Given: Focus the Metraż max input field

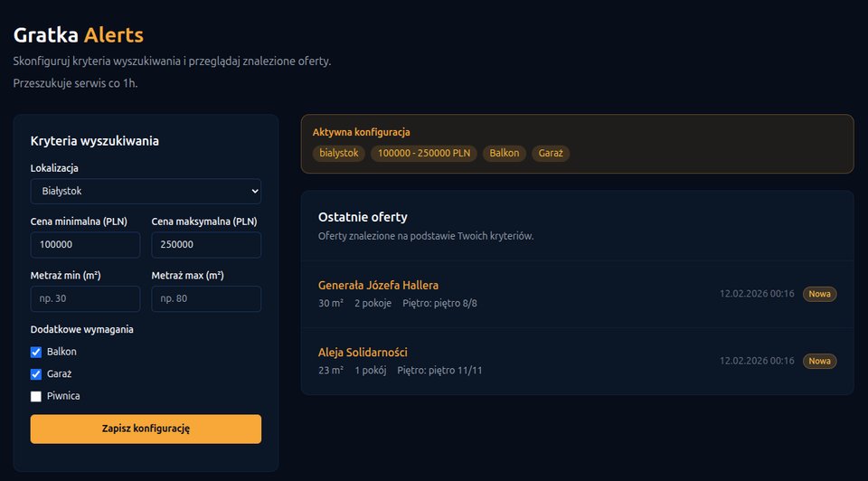Looking at the screenshot, I should [x=206, y=299].
